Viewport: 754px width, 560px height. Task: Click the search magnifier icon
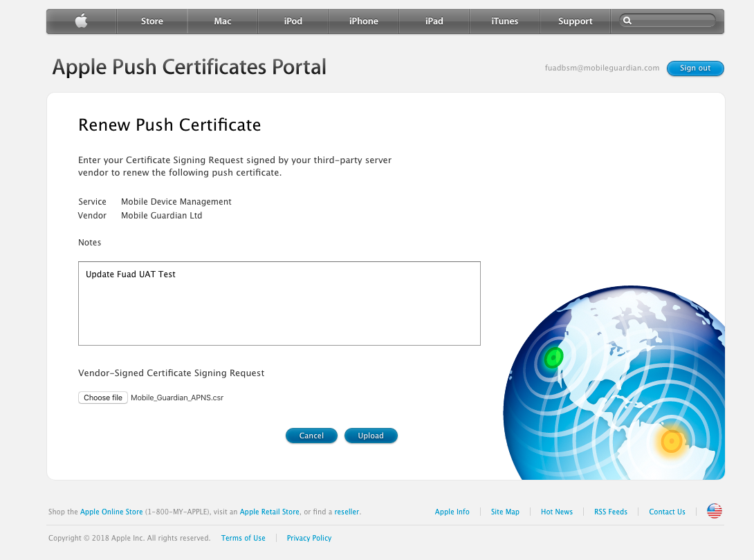[627, 21]
